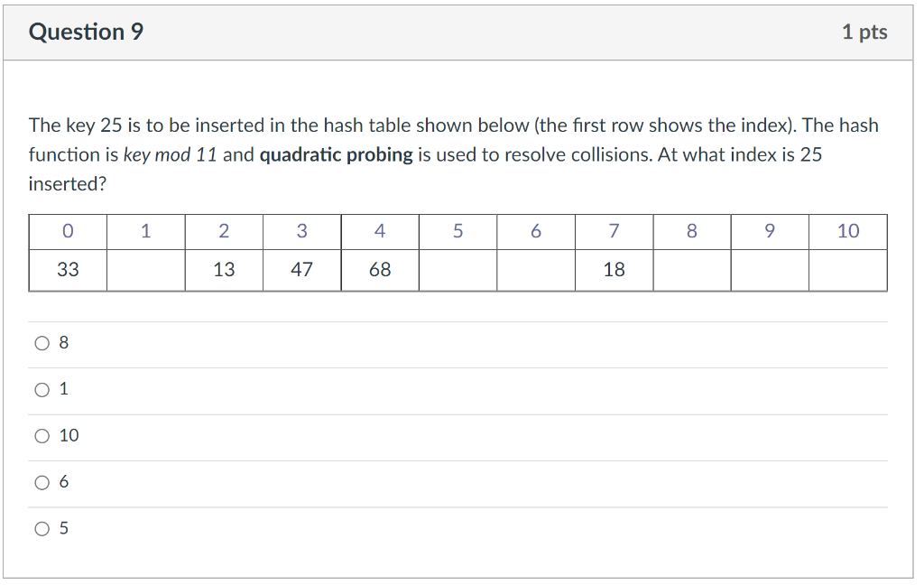Image resolution: width=924 pixels, height=585 pixels.
Task: Click the empty cell under index 9
Action: point(770,270)
